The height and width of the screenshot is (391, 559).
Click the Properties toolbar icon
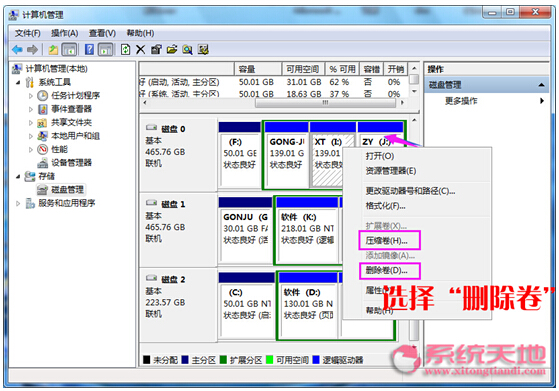coord(156,50)
